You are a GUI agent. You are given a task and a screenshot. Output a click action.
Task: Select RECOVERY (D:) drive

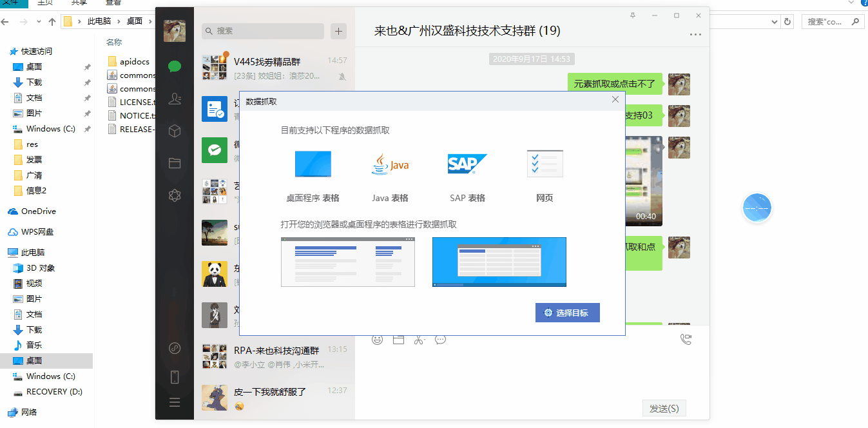tap(54, 392)
